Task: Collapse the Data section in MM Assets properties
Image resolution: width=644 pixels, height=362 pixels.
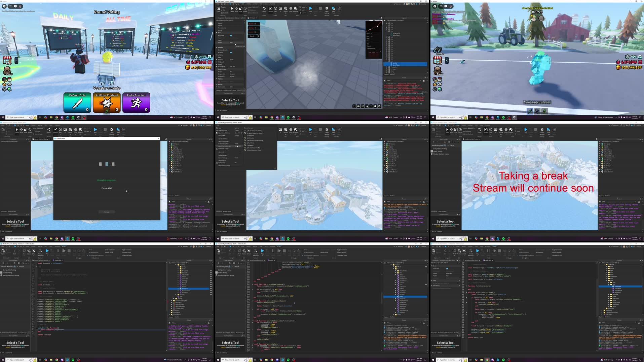Action: (217, 33)
